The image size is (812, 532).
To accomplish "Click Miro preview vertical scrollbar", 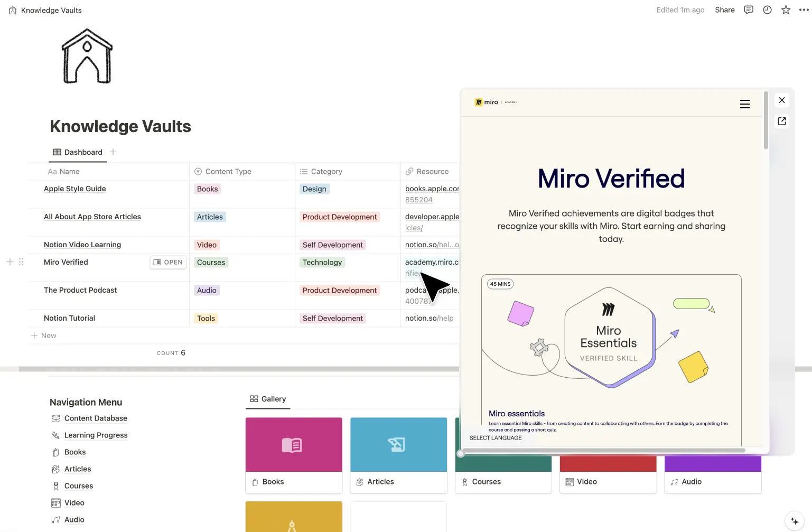I will point(766,120).
